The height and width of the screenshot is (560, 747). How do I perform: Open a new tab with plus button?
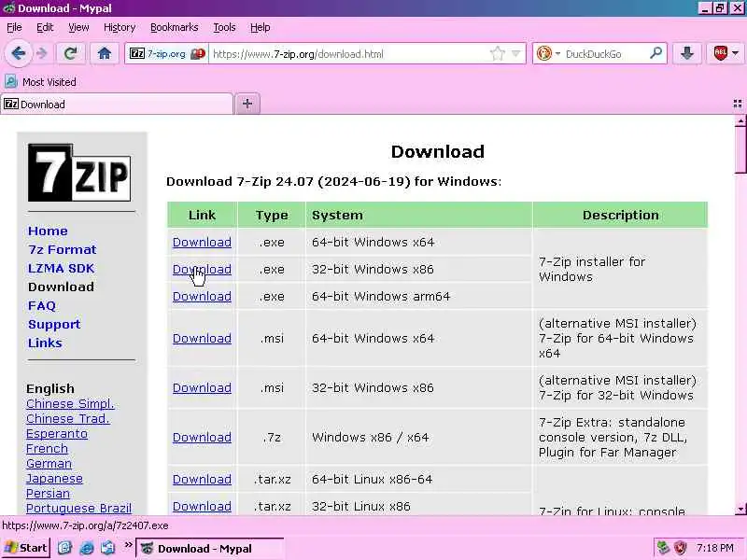coord(247,104)
